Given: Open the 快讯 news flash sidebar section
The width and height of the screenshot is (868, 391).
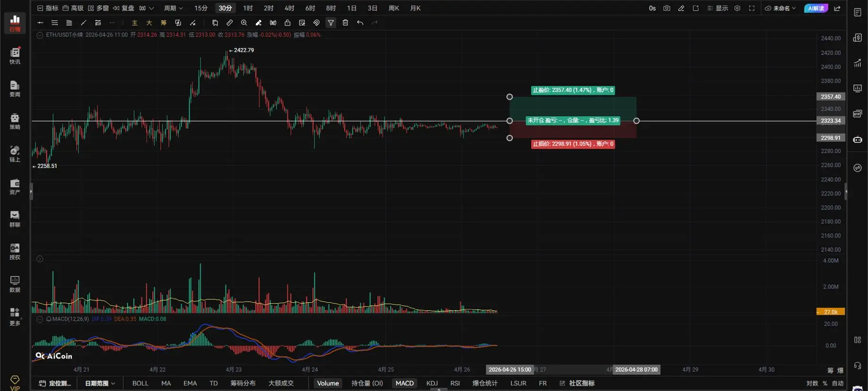Looking at the screenshot, I should point(15,56).
